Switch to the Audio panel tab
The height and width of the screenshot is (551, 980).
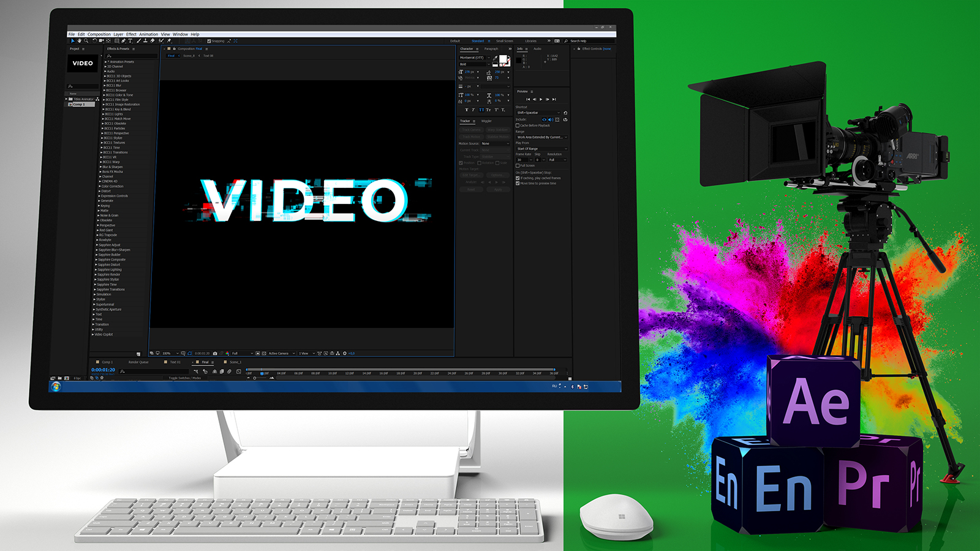click(537, 49)
